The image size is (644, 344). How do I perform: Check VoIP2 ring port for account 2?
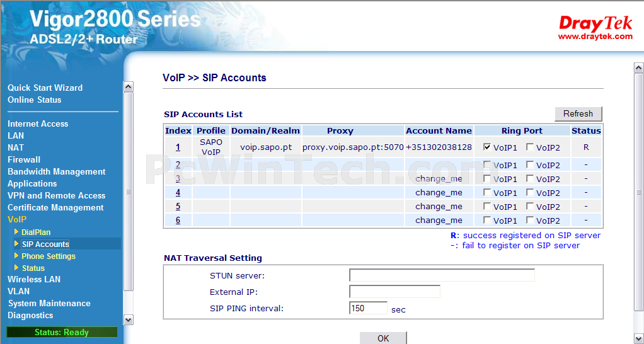tap(530, 164)
